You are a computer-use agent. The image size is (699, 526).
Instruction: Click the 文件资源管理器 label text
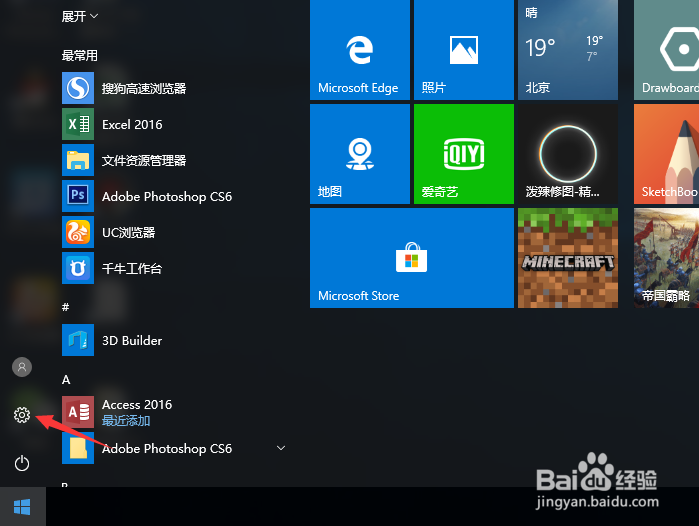144,160
